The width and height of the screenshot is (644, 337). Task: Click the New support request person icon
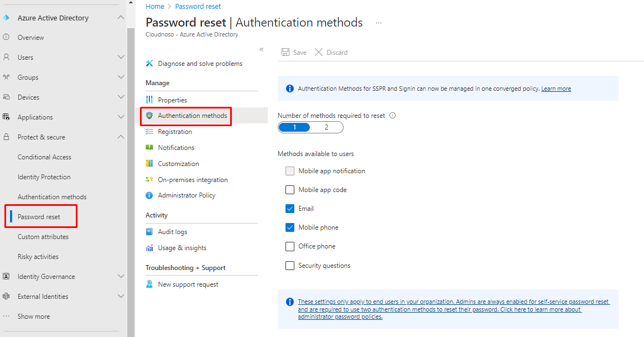[x=149, y=284]
